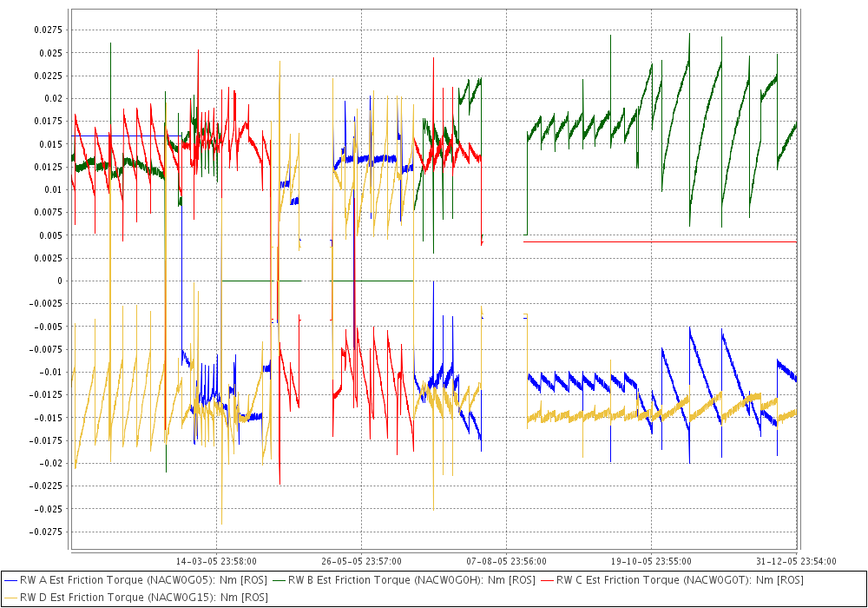Click the -0.0275 y-axis label

point(46,532)
